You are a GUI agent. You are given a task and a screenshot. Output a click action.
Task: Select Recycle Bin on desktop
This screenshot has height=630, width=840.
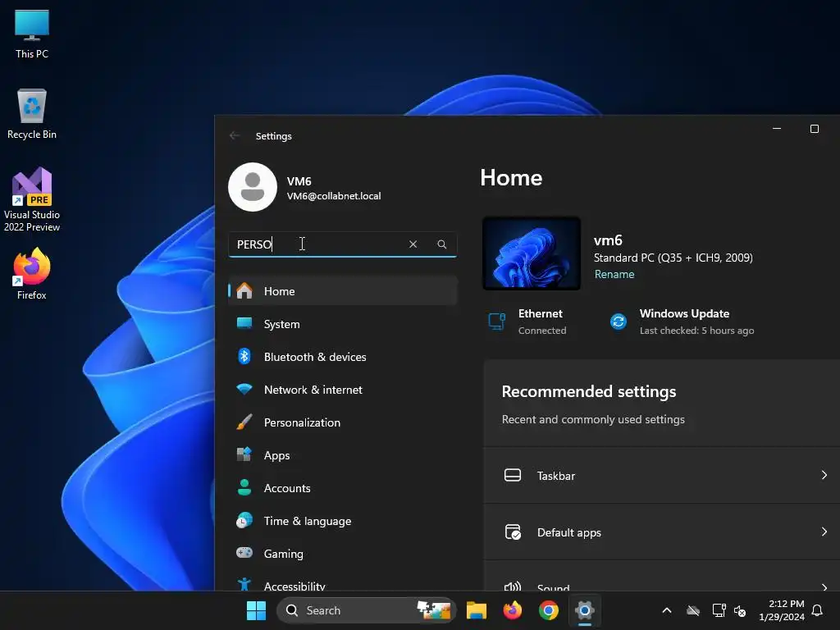(32, 113)
